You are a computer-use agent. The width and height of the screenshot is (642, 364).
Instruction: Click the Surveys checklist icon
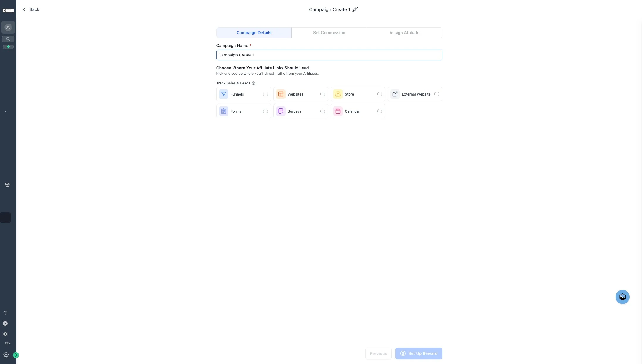click(x=281, y=111)
